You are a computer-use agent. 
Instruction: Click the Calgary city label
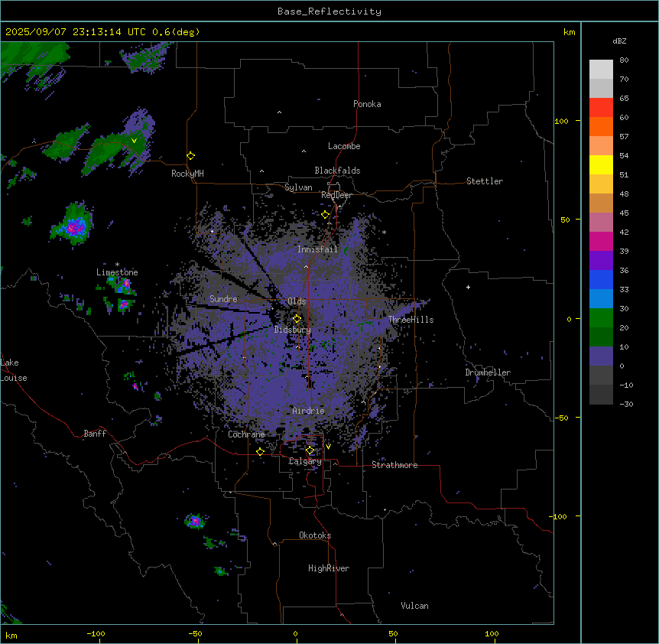[x=305, y=461]
